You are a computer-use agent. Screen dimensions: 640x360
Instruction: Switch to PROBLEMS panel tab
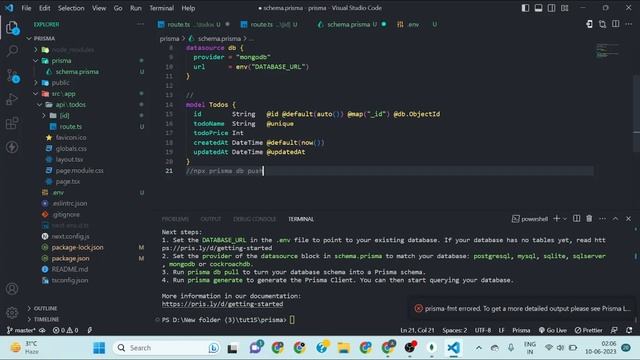(175, 219)
